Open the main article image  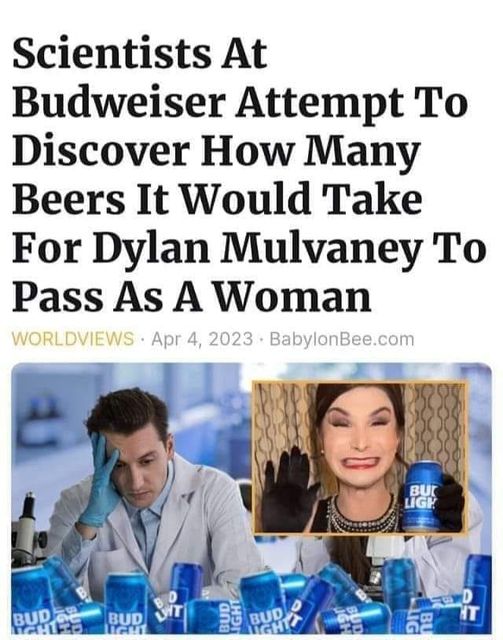(252, 498)
